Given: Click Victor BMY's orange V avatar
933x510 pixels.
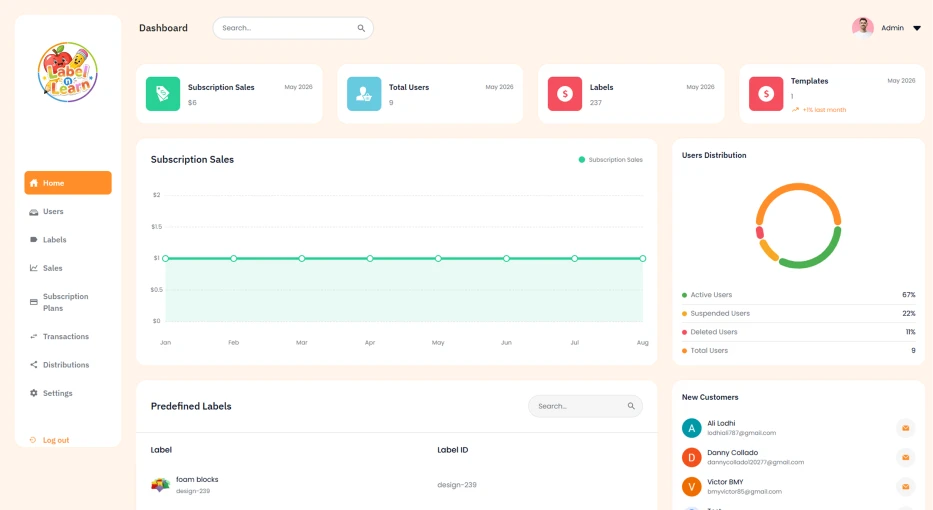Looking at the screenshot, I should tap(691, 486).
